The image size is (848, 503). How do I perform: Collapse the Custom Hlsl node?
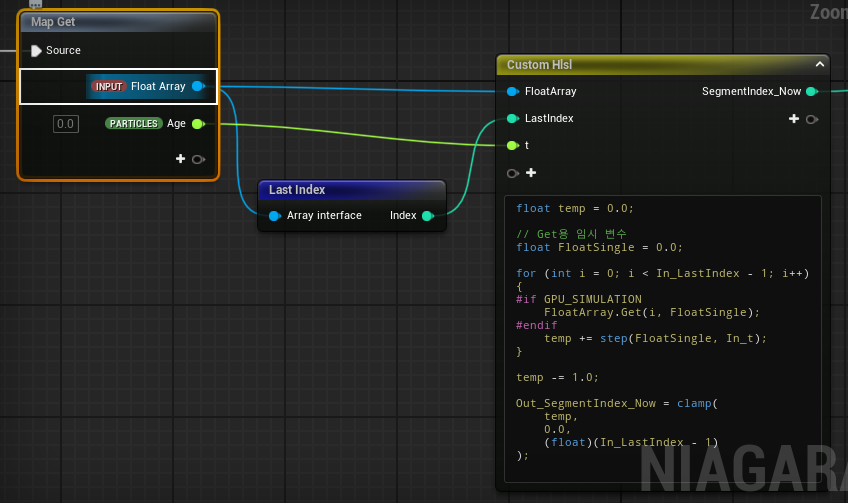tap(820, 64)
